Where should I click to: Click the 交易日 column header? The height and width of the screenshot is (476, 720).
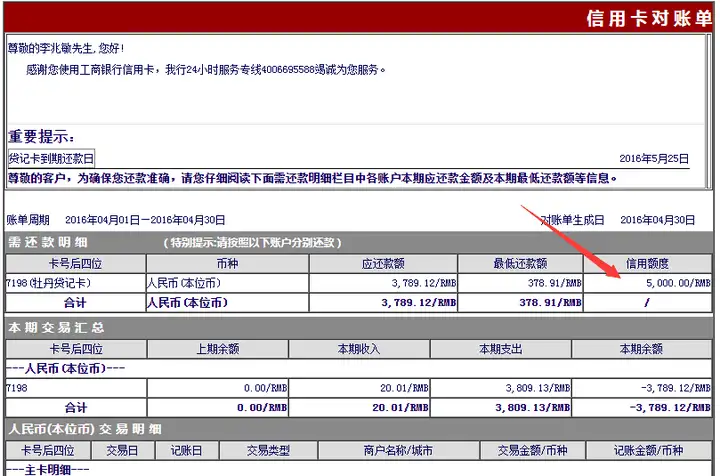[x=122, y=451]
